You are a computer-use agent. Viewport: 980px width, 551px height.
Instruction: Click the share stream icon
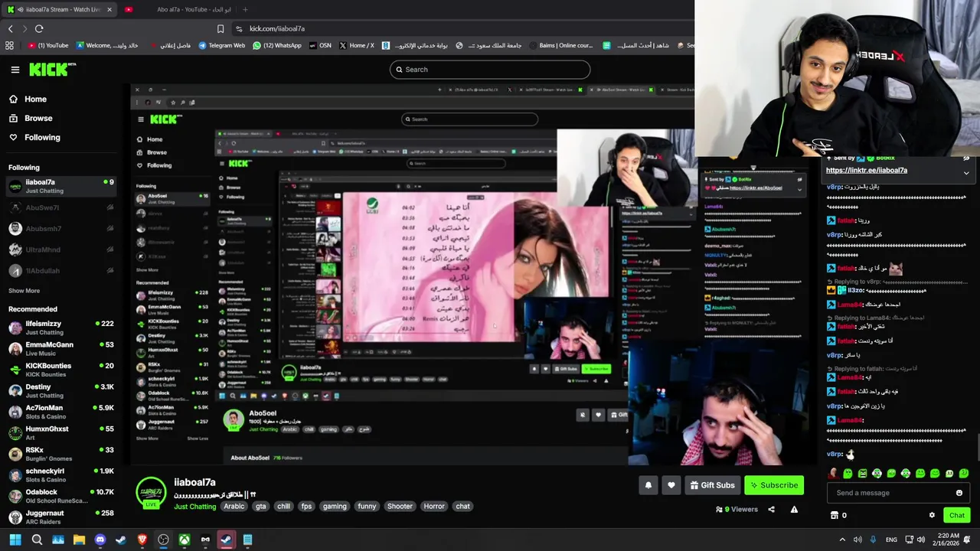coord(771,510)
